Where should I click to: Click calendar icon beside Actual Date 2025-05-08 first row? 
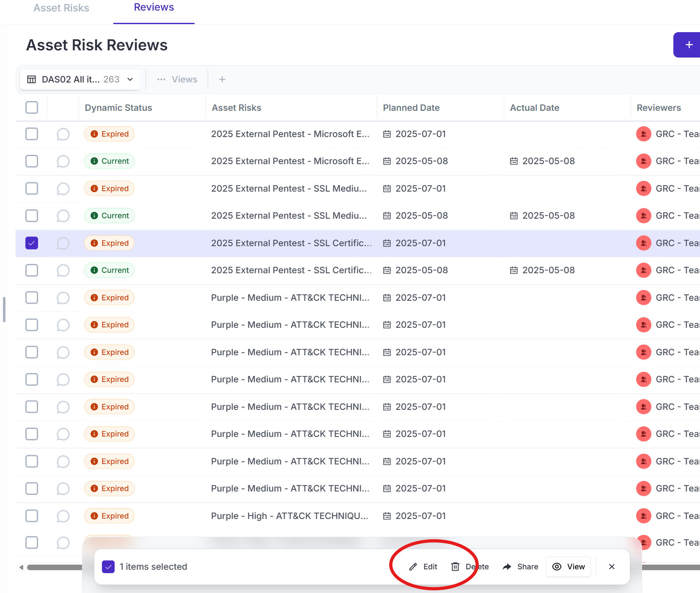513,161
